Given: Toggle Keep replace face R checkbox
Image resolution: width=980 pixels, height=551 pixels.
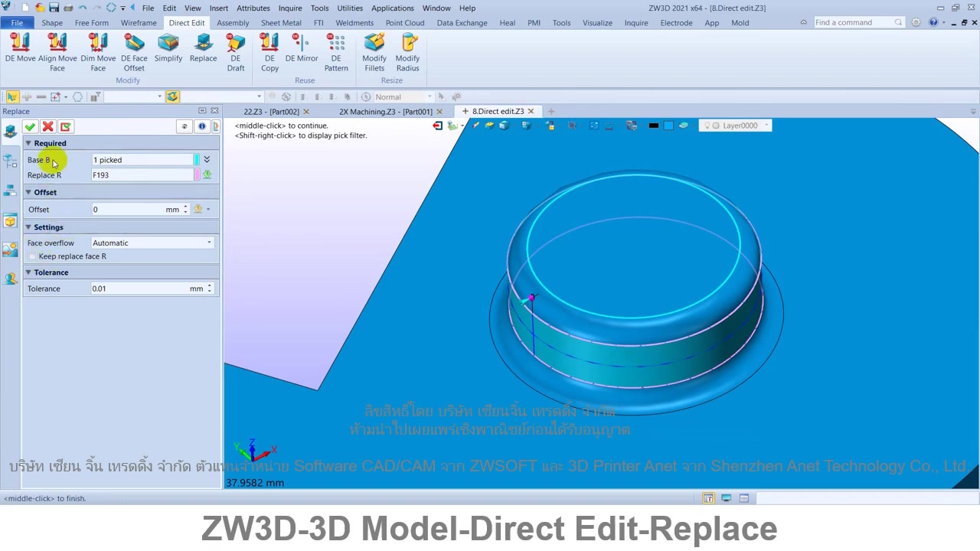Looking at the screenshot, I should [x=32, y=256].
